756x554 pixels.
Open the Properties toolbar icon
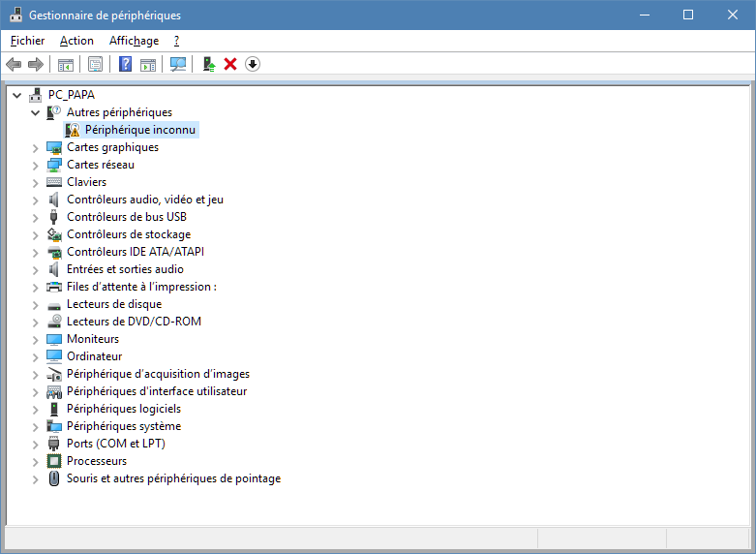[96, 64]
